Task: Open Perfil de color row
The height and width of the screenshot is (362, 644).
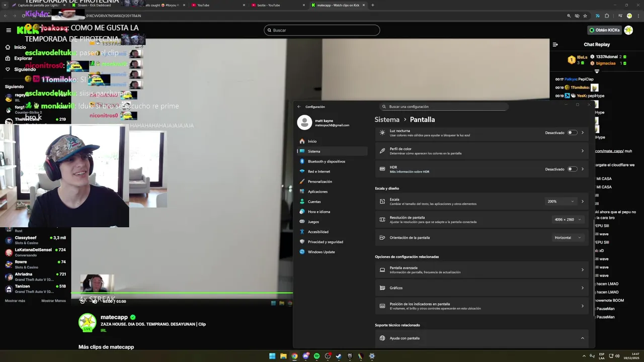Action: click(481, 151)
